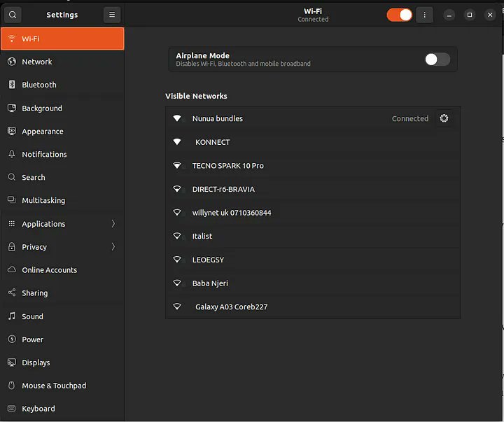Click the Bluetooth icon in the sidebar
Screen dimensions: 504x422
12,85
